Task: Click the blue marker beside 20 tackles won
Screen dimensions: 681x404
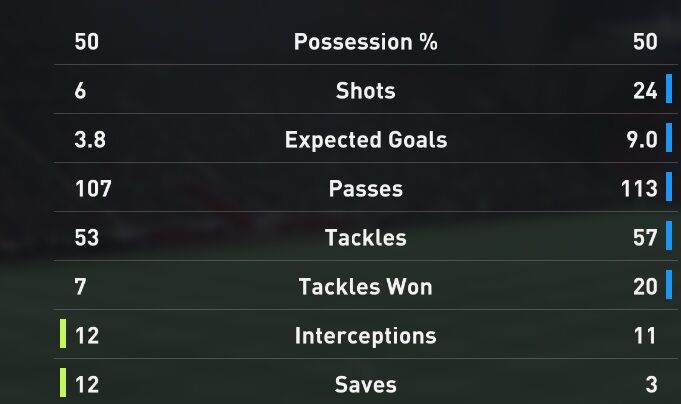Action: (668, 287)
